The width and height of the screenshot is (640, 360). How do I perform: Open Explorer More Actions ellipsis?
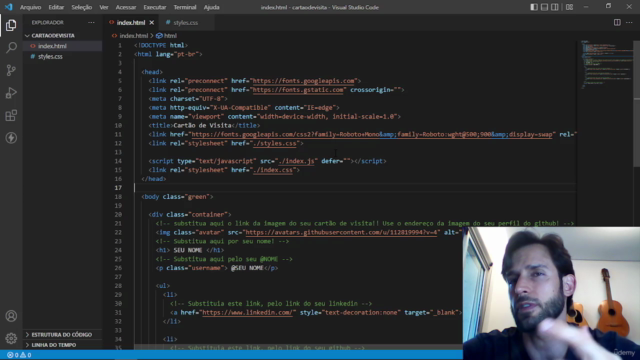(91, 22)
